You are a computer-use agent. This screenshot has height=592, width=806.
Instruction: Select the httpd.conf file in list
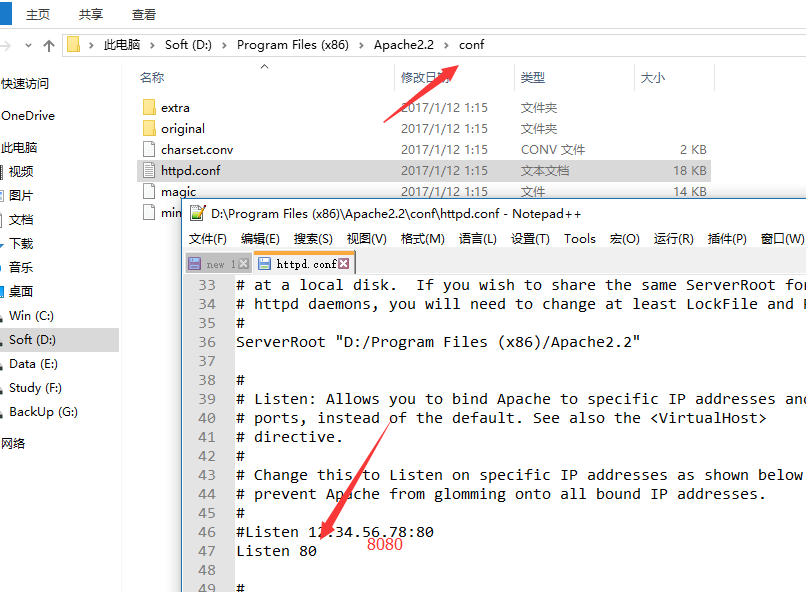(x=190, y=171)
